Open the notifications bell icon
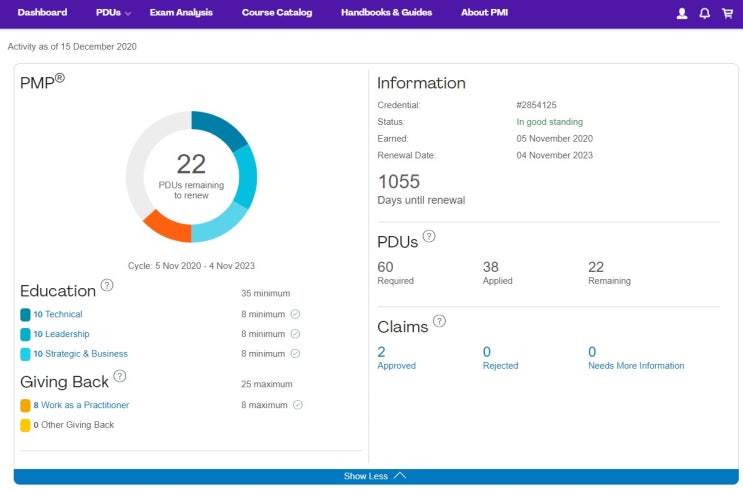 click(705, 13)
